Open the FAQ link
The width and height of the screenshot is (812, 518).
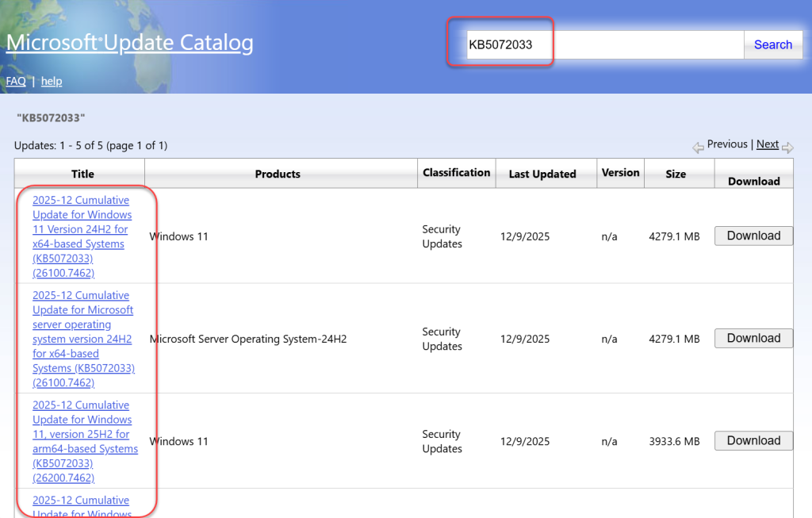[16, 82]
